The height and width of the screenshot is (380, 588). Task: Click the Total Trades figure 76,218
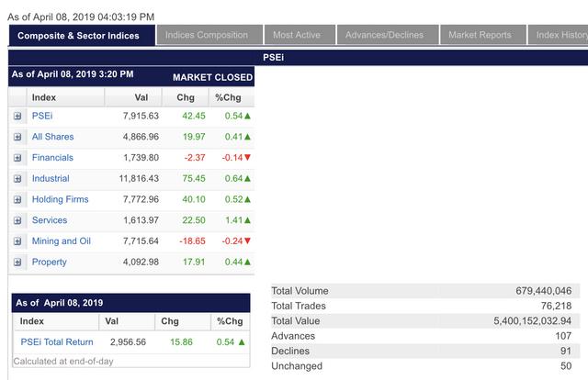click(556, 306)
